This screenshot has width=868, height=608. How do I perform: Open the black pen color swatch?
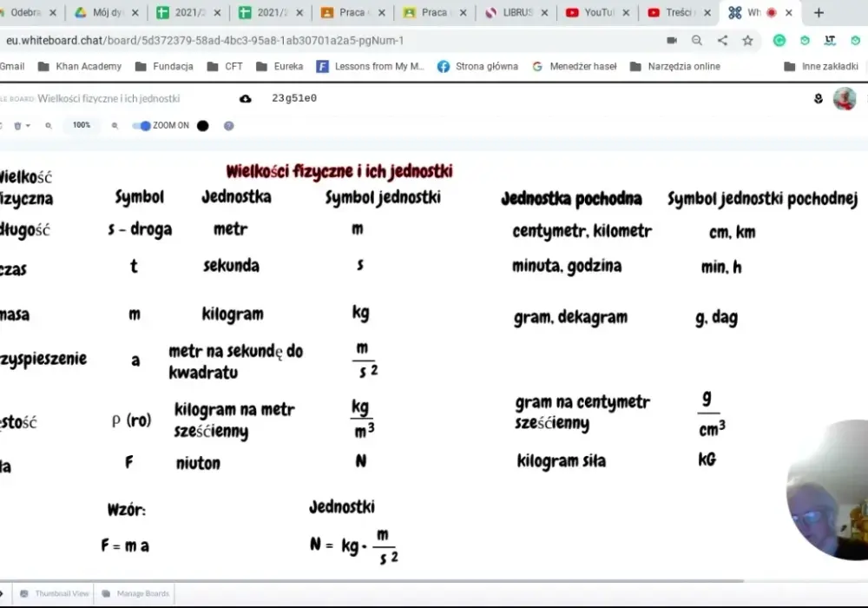203,126
